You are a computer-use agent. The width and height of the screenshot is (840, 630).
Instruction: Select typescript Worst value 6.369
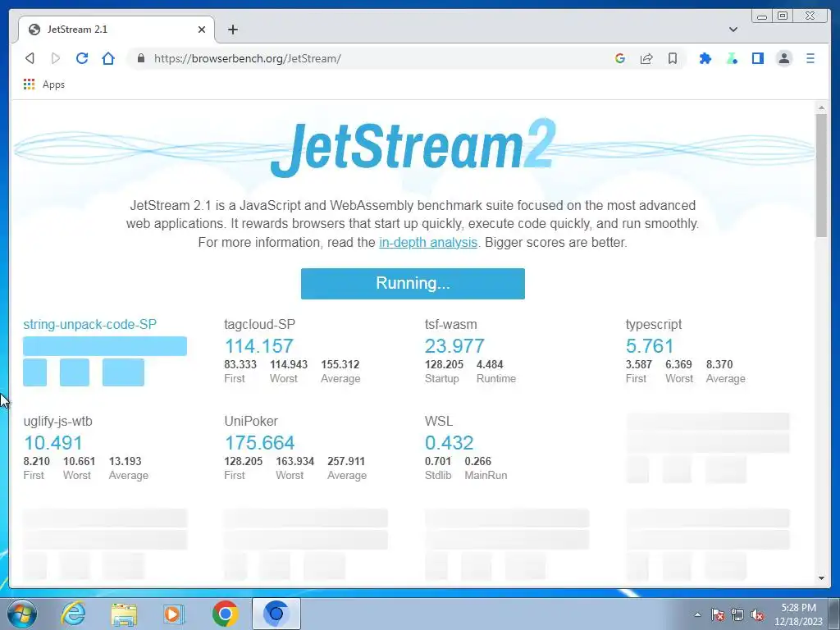click(x=678, y=365)
